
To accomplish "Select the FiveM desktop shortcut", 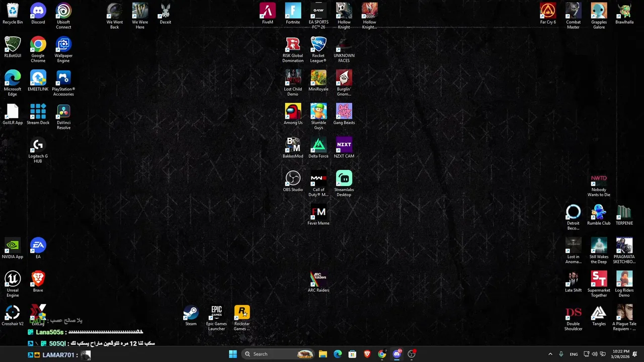I will (x=268, y=14).
